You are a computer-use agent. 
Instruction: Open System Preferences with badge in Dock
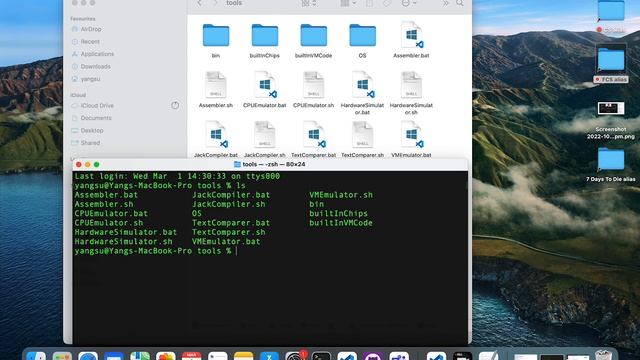tap(295, 356)
